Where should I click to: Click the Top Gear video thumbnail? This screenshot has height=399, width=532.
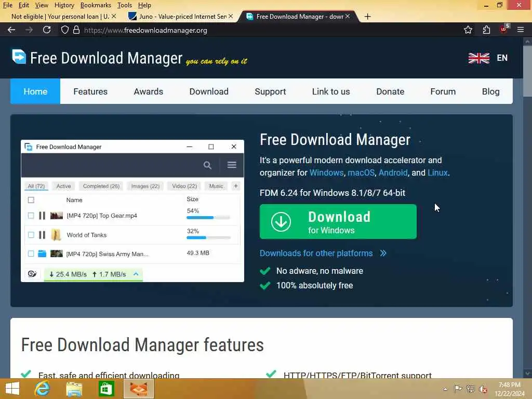coord(56,216)
